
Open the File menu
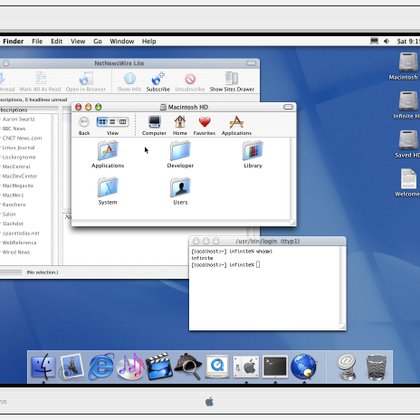37,41
